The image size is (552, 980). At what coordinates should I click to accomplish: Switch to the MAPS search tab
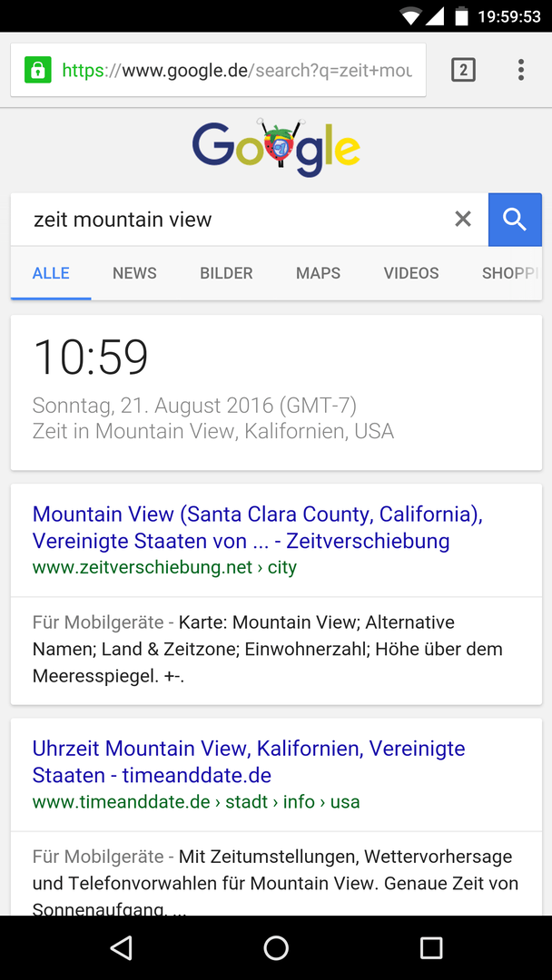pyautogui.click(x=318, y=273)
